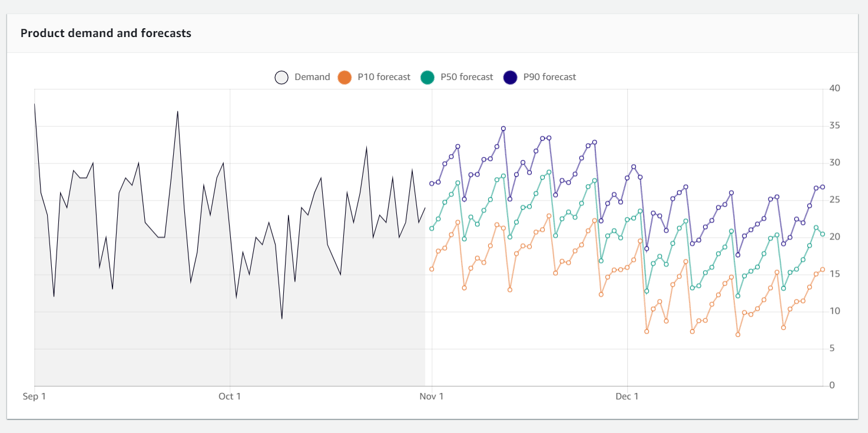This screenshot has width=868, height=433.
Task: Click the 35 y-axis label
Action: coord(834,125)
